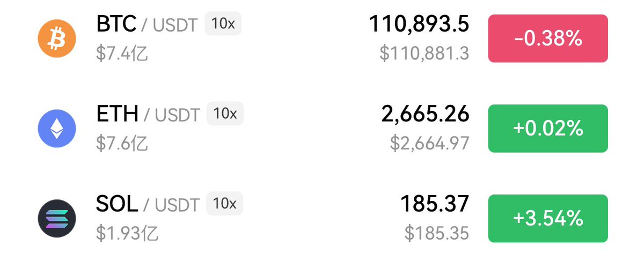Tap the ETH 10x leverage badge
The width and height of the screenshot is (644, 266).
[225, 114]
